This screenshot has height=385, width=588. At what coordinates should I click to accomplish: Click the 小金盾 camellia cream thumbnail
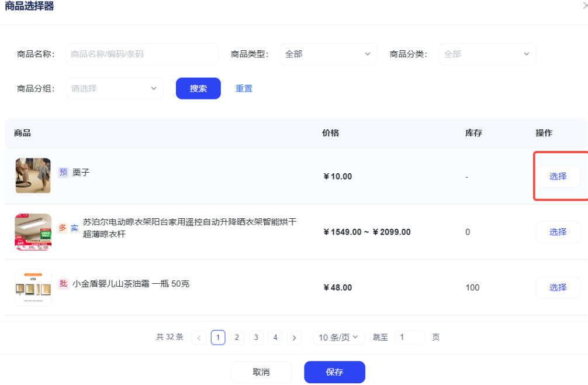(x=33, y=287)
